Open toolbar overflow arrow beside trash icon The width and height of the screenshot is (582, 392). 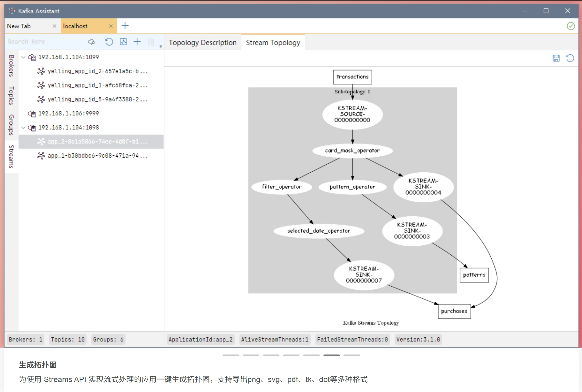[x=161, y=46]
